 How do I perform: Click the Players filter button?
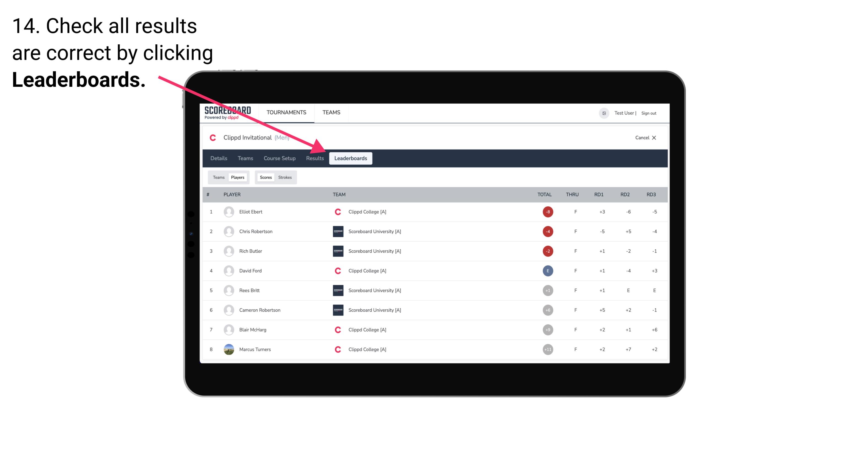tap(237, 177)
